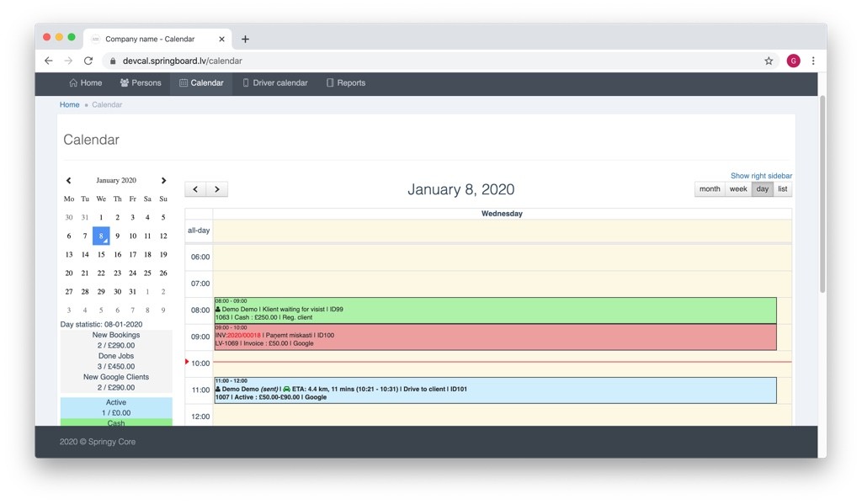Screen dimensions: 862x504
Task: Open the Reports navigation item
Action: tap(346, 83)
